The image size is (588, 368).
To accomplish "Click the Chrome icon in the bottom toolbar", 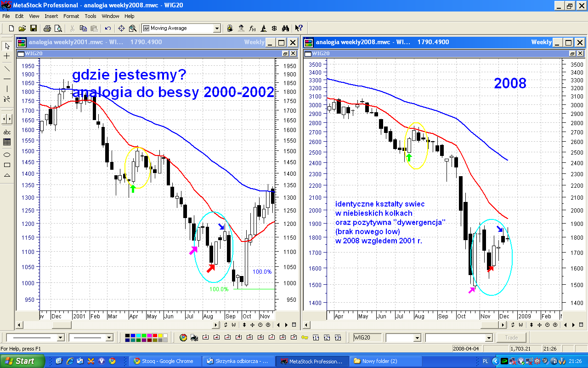I will coord(183,338).
